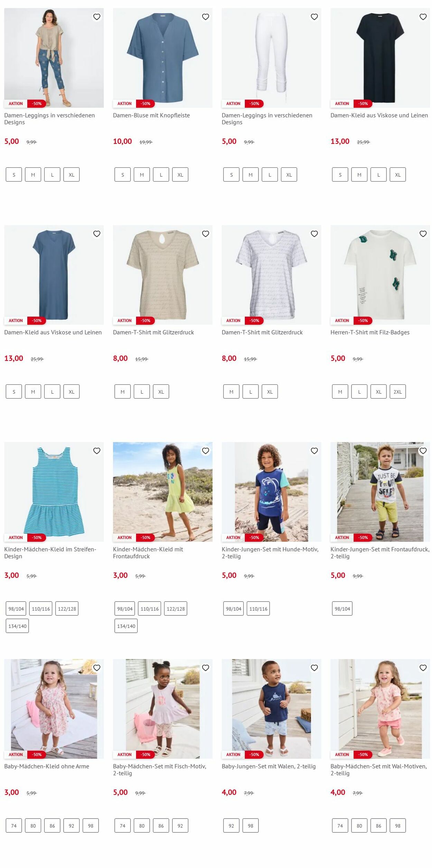Pick size 134/140 for striped girls dress
This screenshot has width=432, height=868.
click(x=17, y=626)
